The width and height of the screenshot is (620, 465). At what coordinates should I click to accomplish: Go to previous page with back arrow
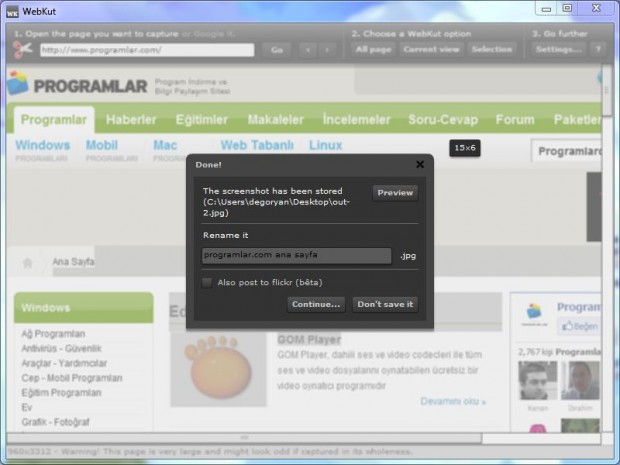[308, 50]
